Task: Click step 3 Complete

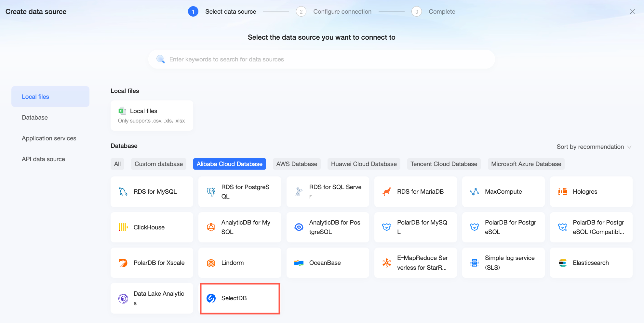Action: [433, 12]
